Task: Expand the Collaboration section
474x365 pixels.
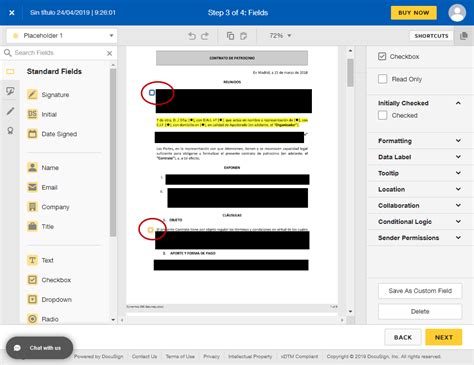Action: click(x=420, y=205)
